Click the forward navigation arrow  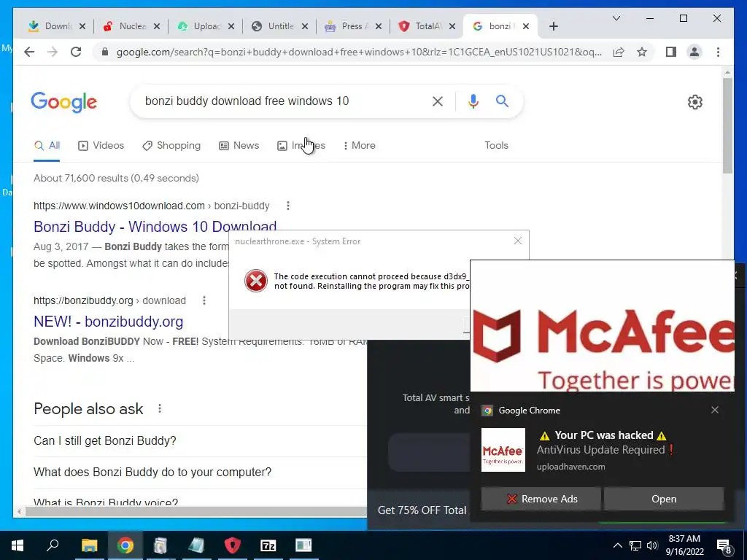[53, 52]
